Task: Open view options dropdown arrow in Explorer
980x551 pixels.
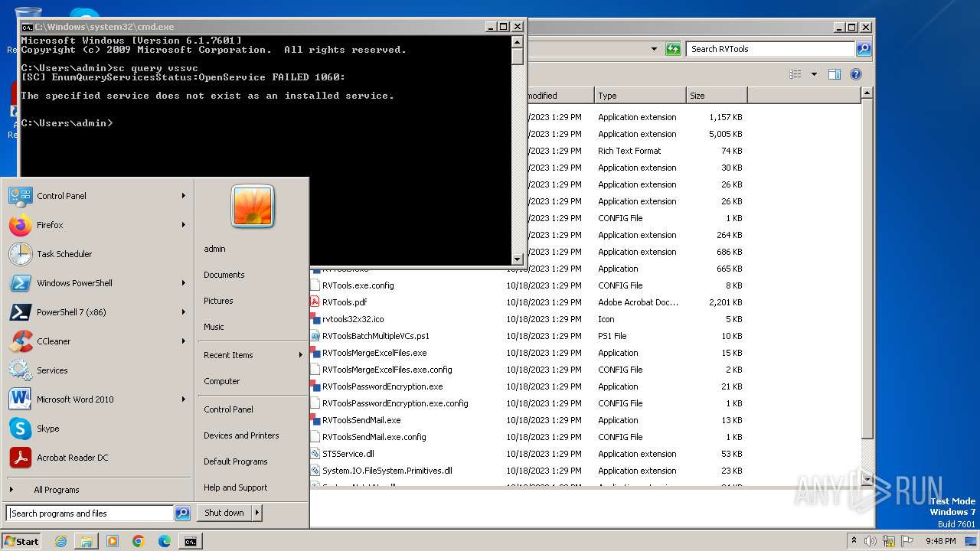Action: pos(814,74)
